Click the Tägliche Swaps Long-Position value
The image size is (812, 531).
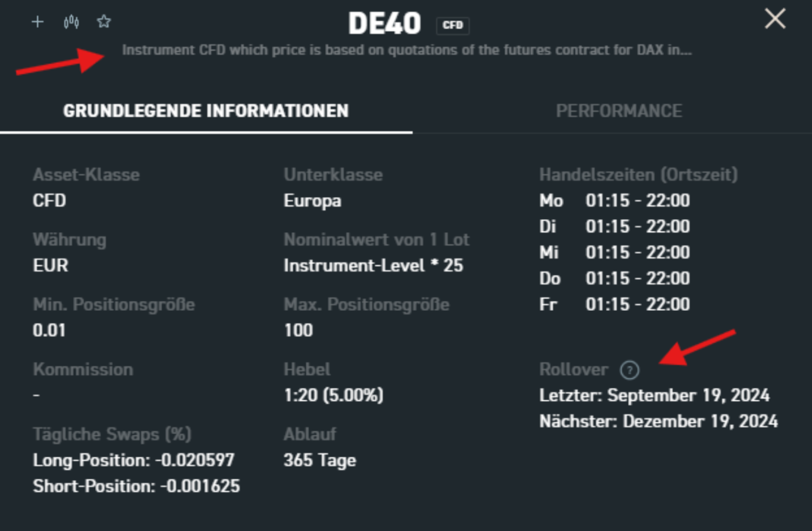pyautogui.click(x=134, y=460)
